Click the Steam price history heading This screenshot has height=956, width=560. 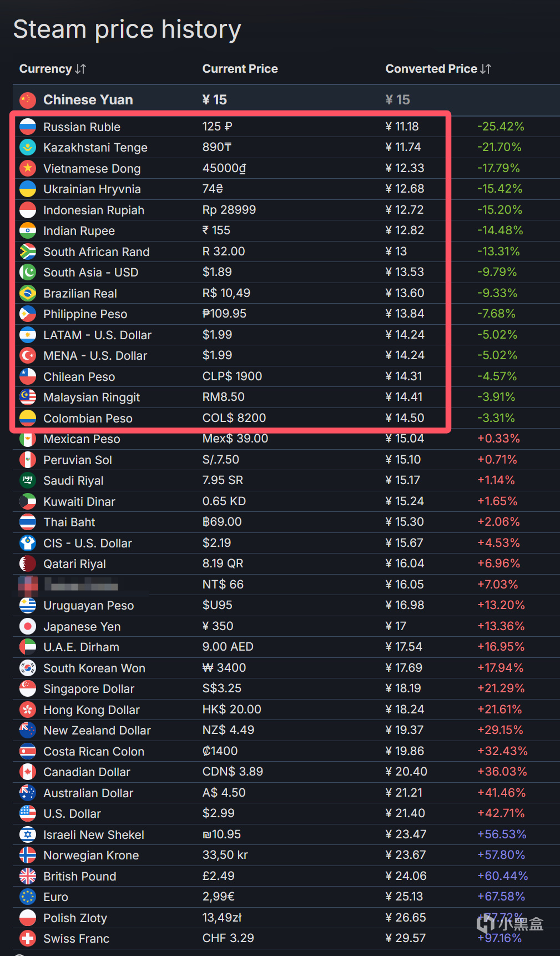[127, 29]
